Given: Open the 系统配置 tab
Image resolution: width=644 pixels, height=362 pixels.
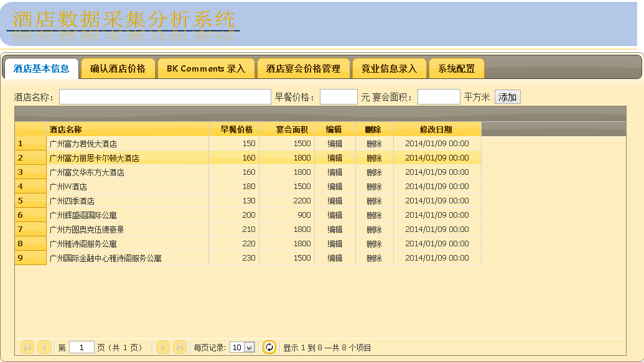Looking at the screenshot, I should point(456,68).
